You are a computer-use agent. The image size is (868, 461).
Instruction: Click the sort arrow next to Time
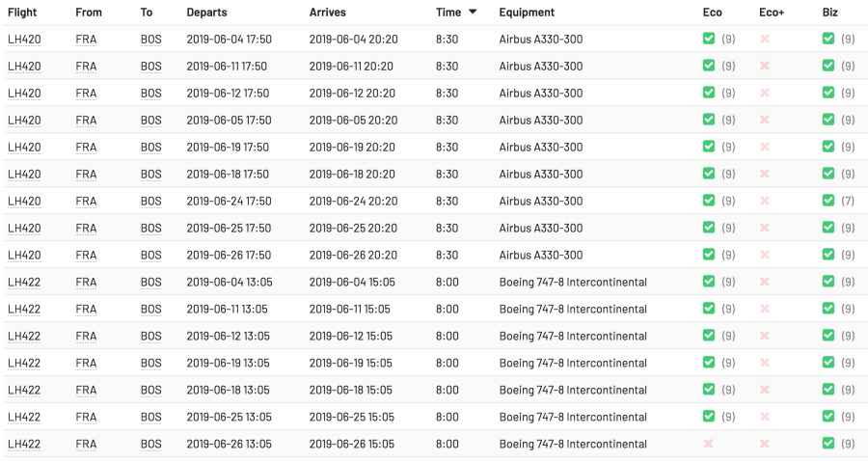tap(473, 13)
